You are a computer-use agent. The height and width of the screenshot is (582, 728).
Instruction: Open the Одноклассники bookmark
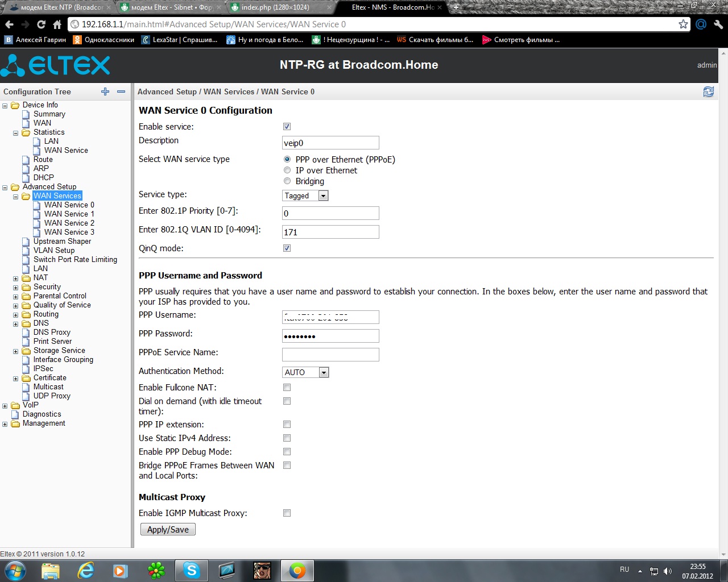109,40
